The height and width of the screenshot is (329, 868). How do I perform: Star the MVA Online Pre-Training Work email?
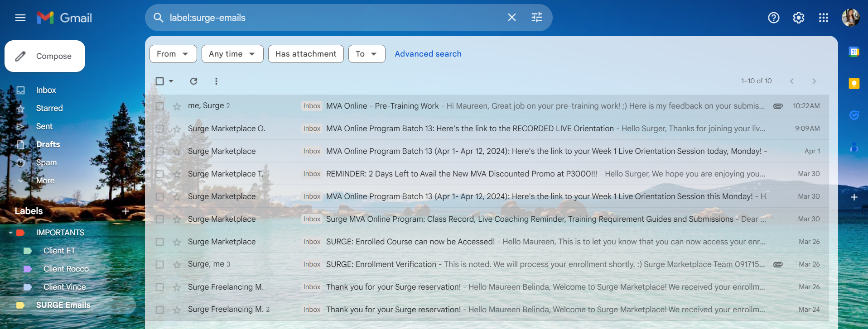[x=177, y=106]
